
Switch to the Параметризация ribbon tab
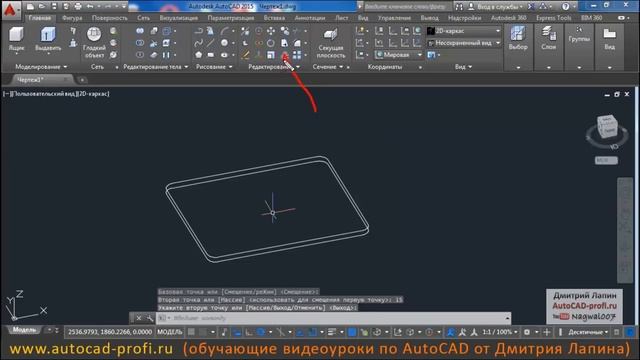coord(231,18)
